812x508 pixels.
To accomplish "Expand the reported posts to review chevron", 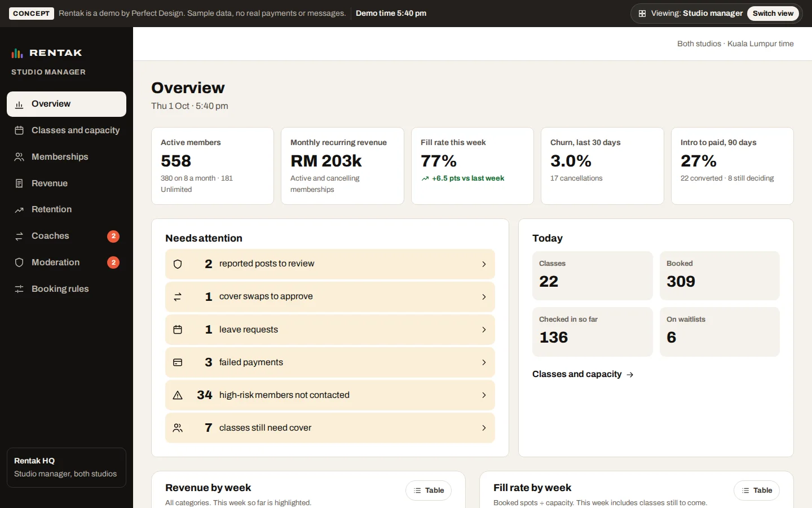I will coord(484,264).
